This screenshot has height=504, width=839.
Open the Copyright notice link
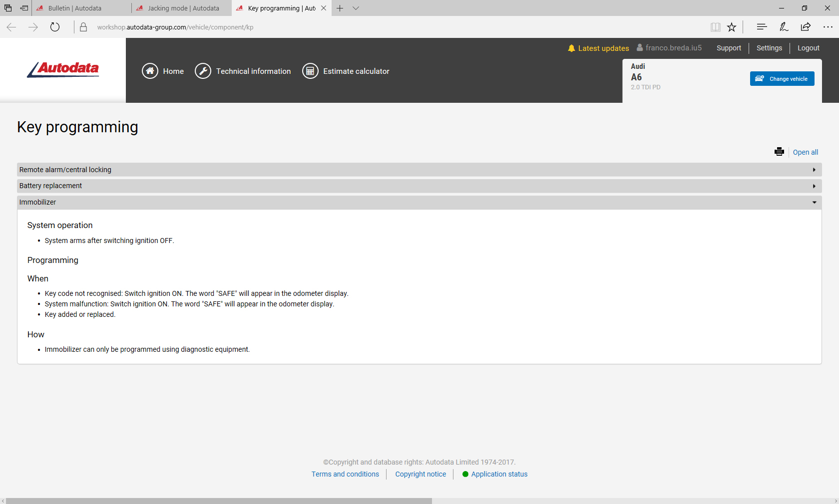(x=420, y=474)
